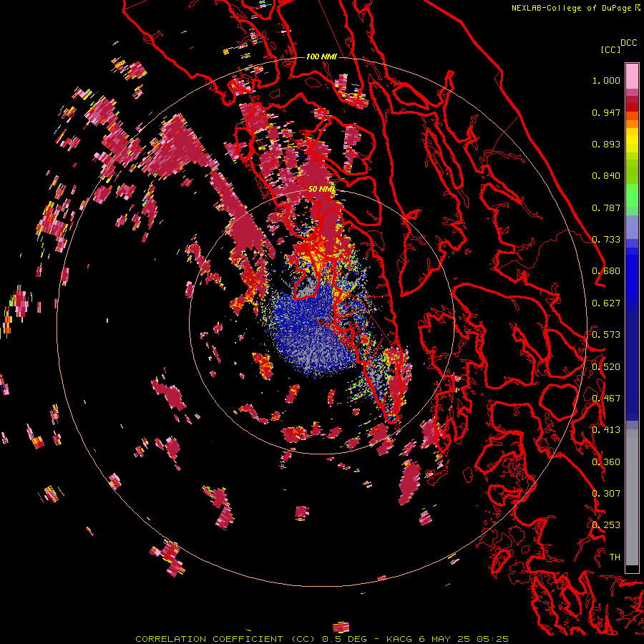The image size is (644, 644).
Task: Click the 0.467 legend value
Action: [606, 399]
